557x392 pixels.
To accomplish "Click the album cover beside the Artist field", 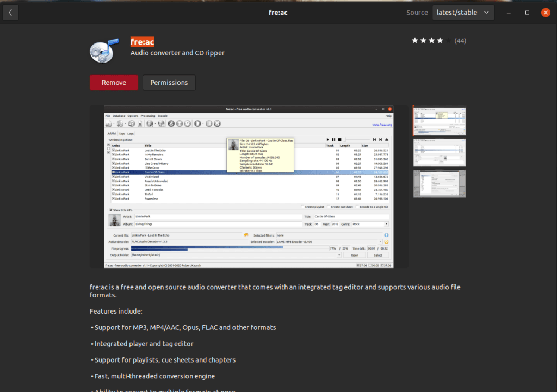I will [114, 220].
